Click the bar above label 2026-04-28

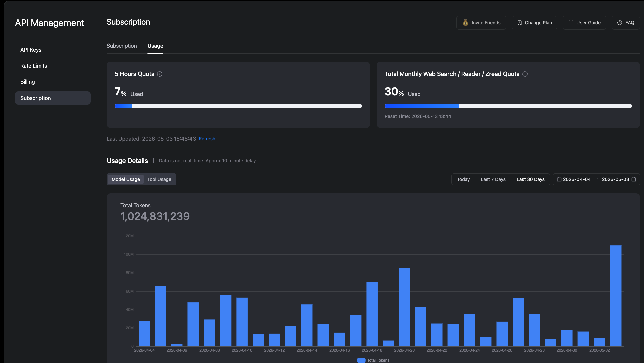[x=534, y=330]
